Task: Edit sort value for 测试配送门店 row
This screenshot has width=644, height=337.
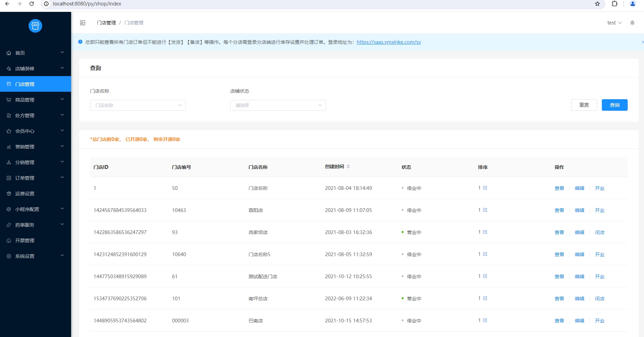Action: 485,276
